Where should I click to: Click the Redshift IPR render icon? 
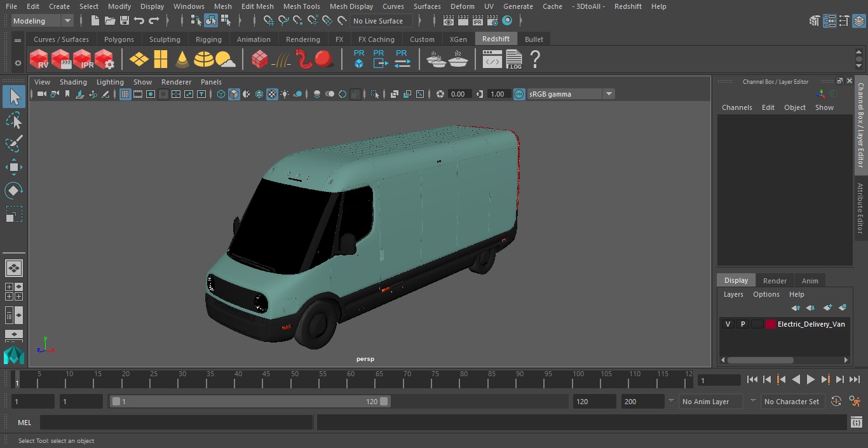83,60
